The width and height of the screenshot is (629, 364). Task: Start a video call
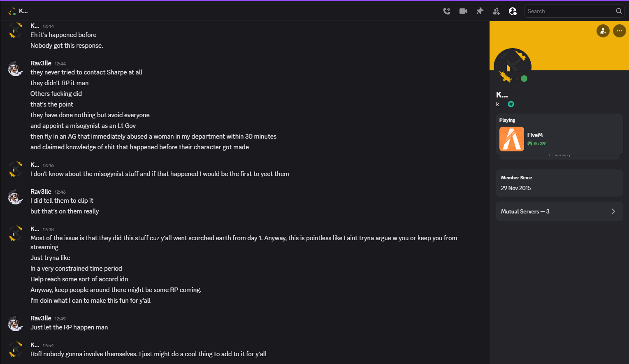point(463,11)
